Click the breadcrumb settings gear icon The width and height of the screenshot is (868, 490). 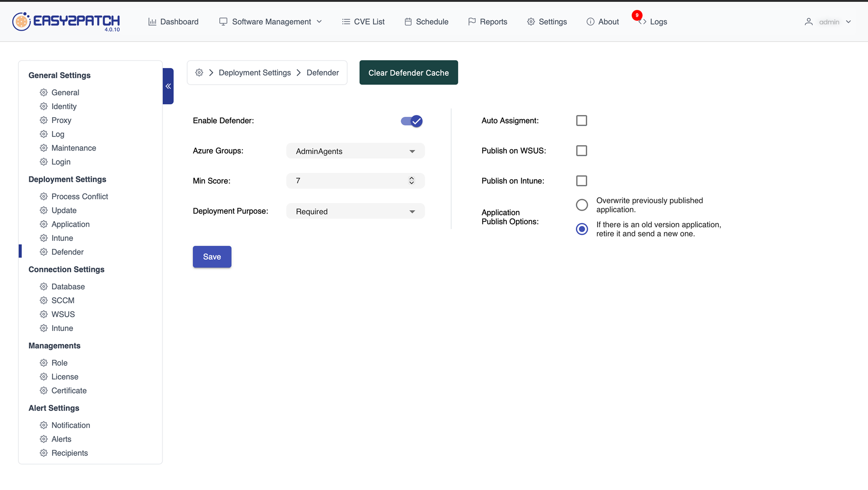199,72
